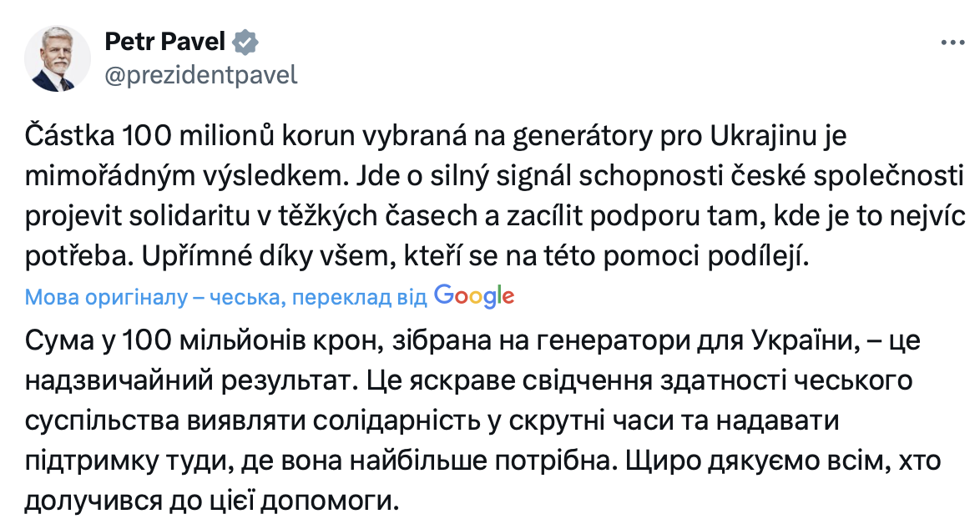980x524 pixels.
Task: Click the @prezidentpavel handle
Action: click(x=201, y=73)
